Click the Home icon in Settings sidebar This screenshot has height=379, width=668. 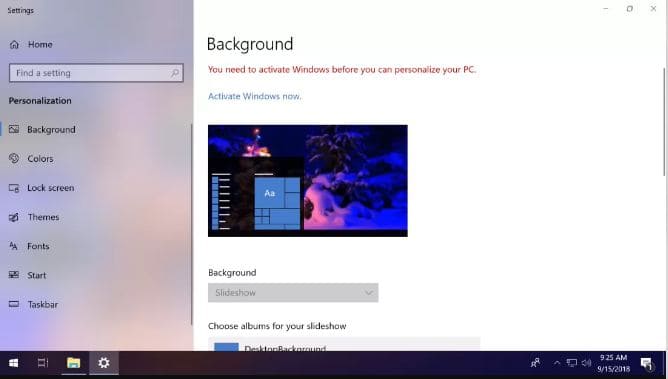point(14,44)
